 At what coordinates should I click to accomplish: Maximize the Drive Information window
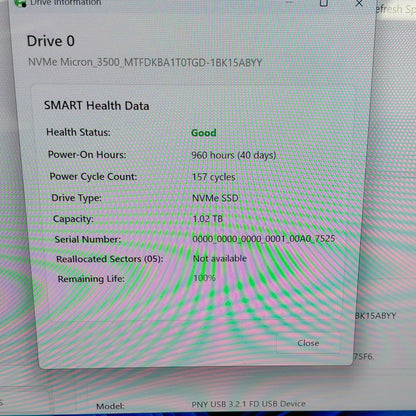click(324, 3)
